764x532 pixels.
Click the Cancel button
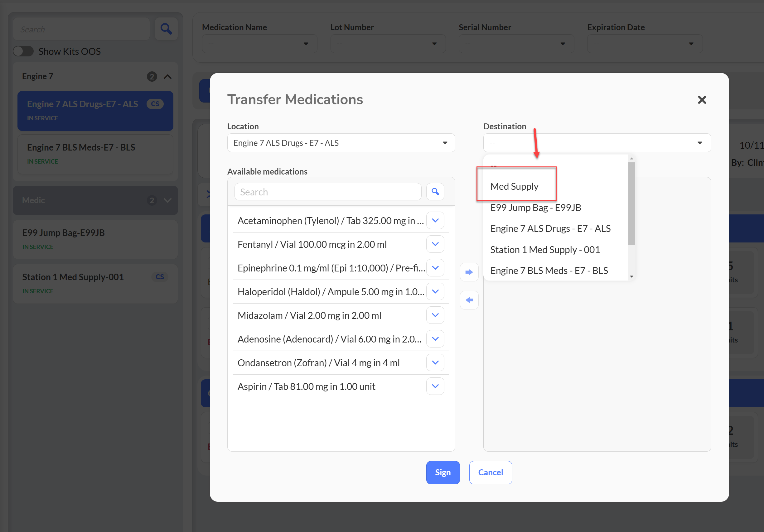click(491, 472)
